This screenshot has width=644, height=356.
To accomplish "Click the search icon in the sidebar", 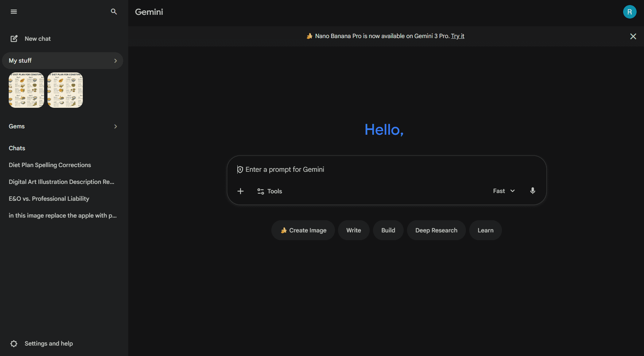I will coord(113,11).
